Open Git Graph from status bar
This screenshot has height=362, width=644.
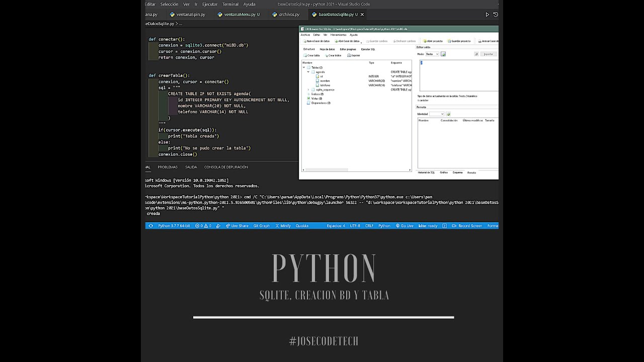[x=262, y=226]
